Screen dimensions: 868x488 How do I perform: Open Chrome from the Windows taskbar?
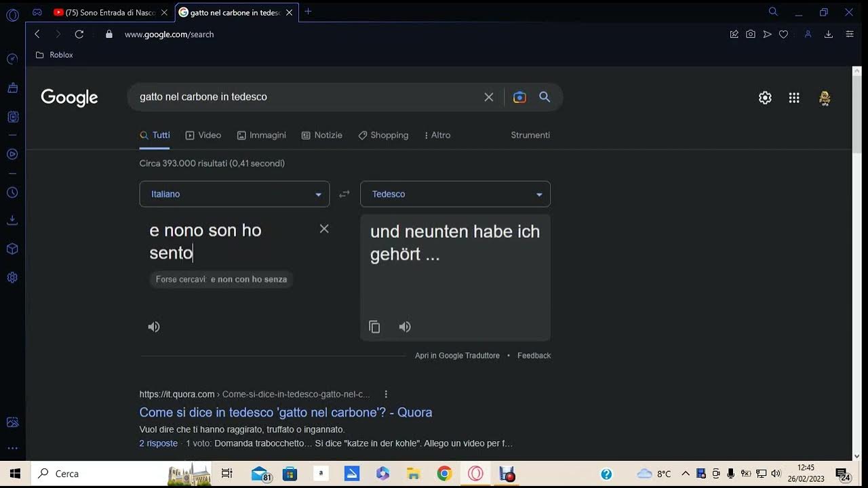pos(444,474)
